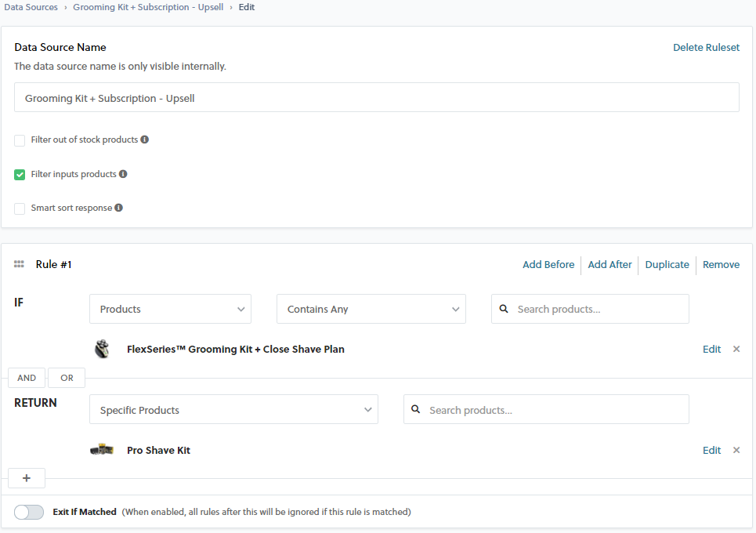Click the plus icon to add another condition

tap(27, 478)
